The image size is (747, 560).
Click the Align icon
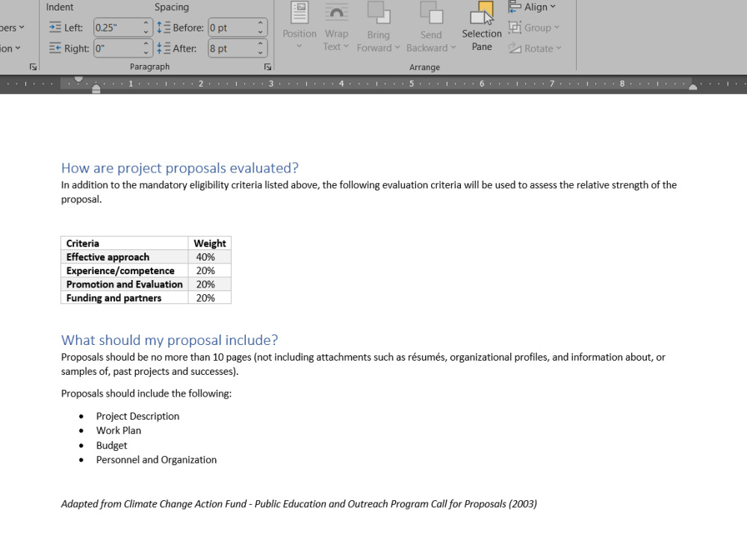(515, 7)
